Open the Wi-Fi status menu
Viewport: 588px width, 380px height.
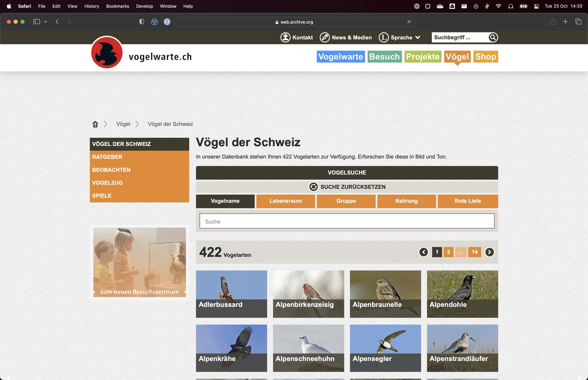[x=498, y=6]
